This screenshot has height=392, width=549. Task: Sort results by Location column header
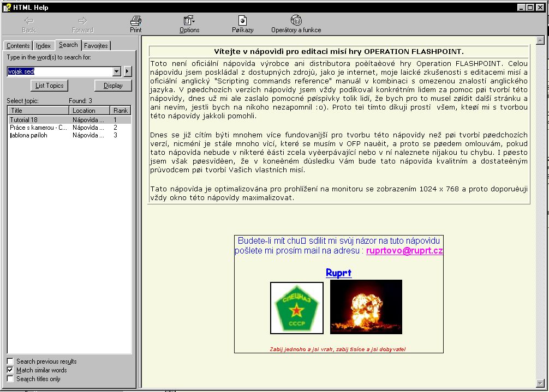pyautogui.click(x=89, y=111)
